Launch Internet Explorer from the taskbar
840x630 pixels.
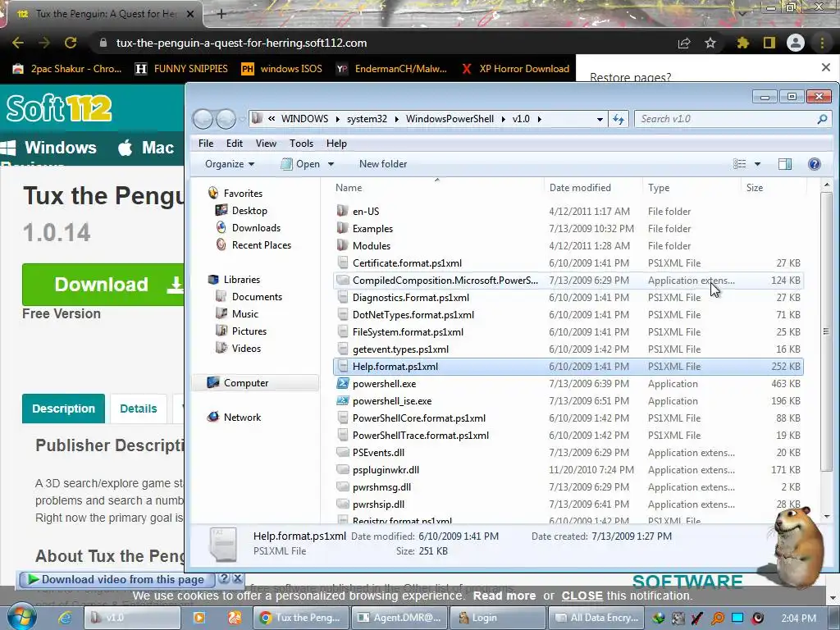tap(65, 618)
